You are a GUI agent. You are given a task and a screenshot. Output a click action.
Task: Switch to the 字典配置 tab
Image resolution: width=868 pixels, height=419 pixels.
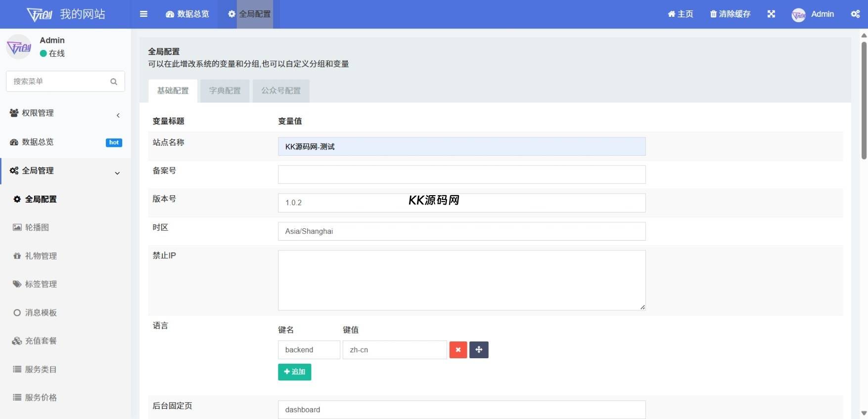tap(225, 91)
